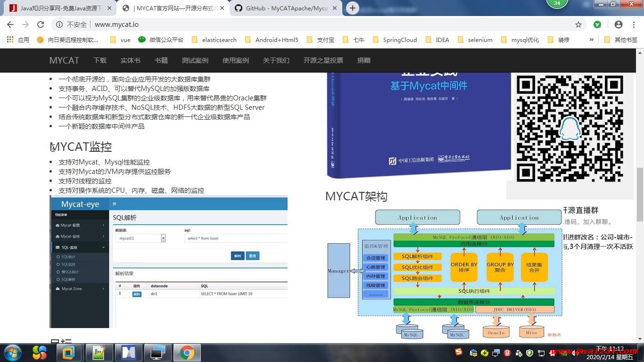Open the 应用 apps shortcut
Image resolution: width=644 pixels, height=362 pixels.
pyautogui.click(x=18, y=40)
